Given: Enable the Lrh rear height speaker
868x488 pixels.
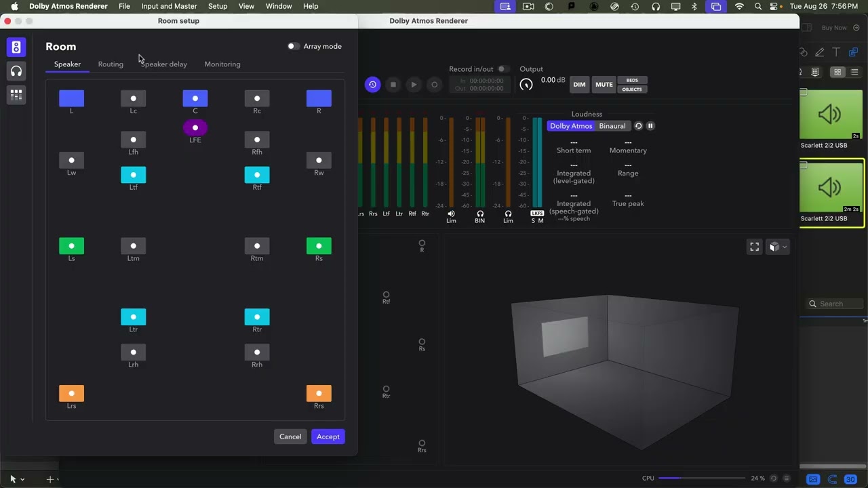Looking at the screenshot, I should pos(134,352).
